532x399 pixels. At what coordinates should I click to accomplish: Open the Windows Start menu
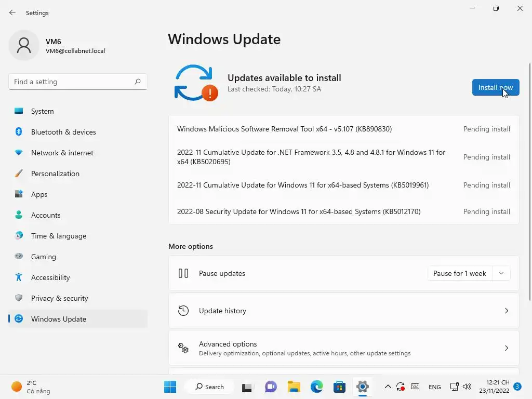tap(170, 387)
